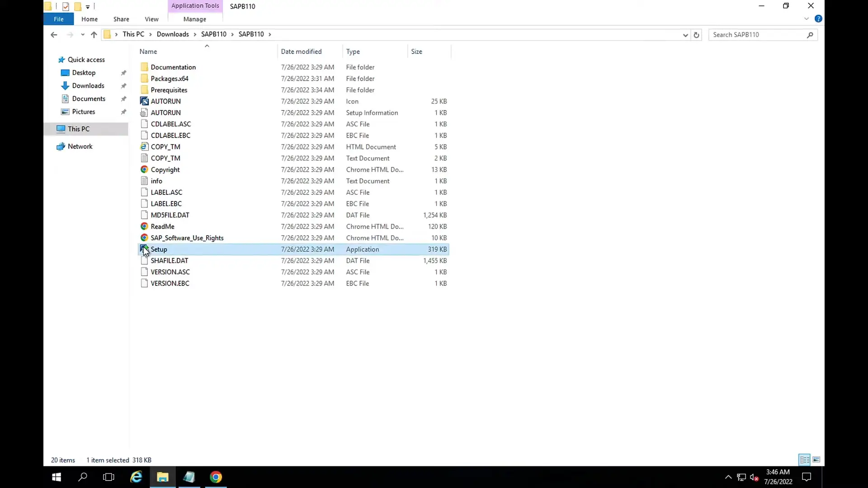868x488 pixels.
Task: Select the AUTORUN Icon file's icon
Action: pyautogui.click(x=144, y=101)
